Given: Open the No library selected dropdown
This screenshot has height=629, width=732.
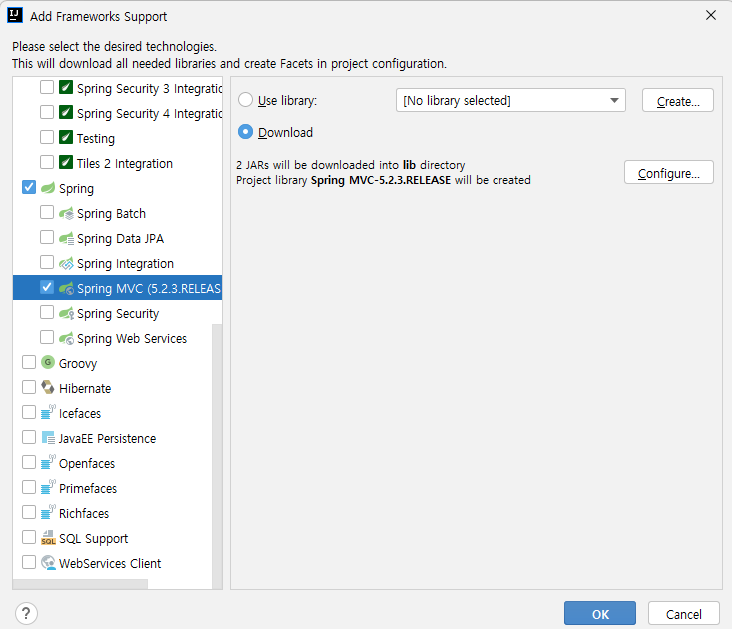Looking at the screenshot, I should coord(511,100).
